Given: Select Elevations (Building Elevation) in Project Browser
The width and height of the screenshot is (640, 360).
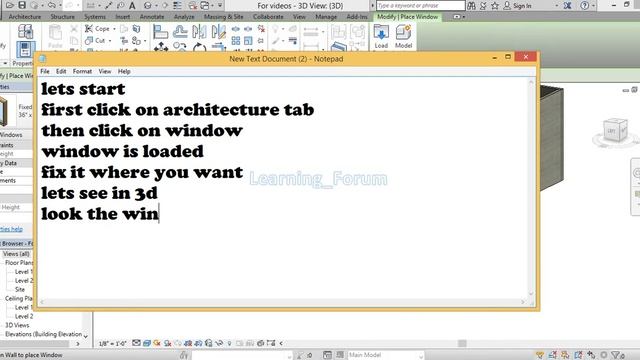Looking at the screenshot, I should (x=43, y=334).
